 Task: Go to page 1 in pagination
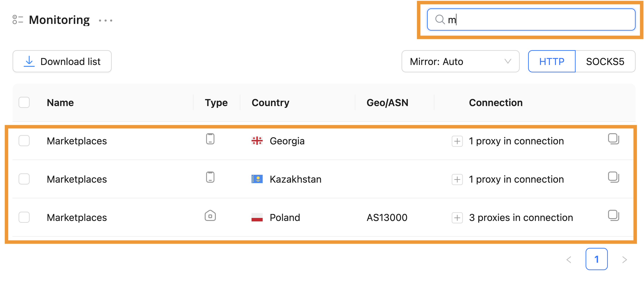click(x=596, y=259)
